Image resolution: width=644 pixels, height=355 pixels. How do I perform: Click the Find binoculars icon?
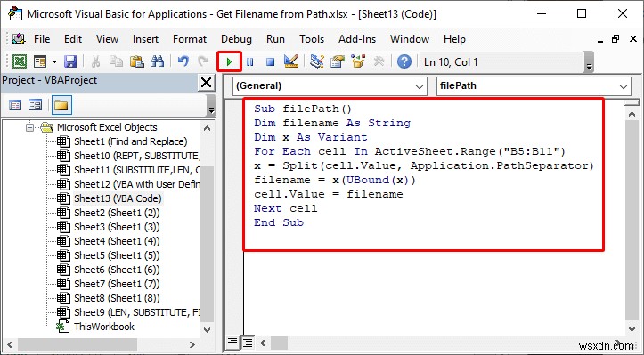point(158,62)
